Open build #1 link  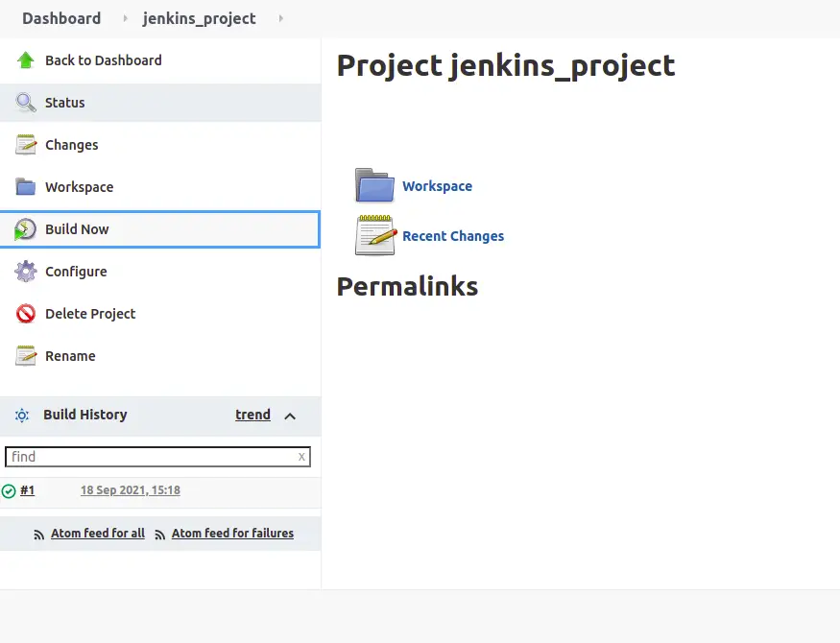(27, 489)
